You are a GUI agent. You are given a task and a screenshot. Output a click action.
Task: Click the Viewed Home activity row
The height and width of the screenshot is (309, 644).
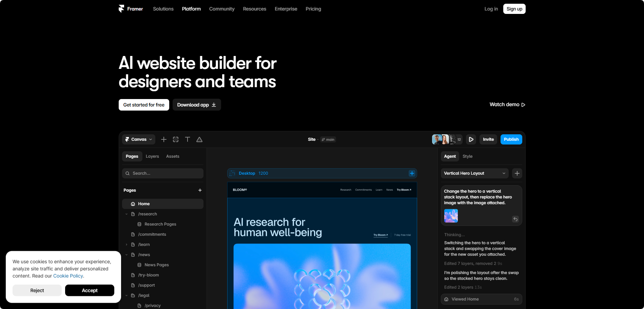click(x=482, y=299)
